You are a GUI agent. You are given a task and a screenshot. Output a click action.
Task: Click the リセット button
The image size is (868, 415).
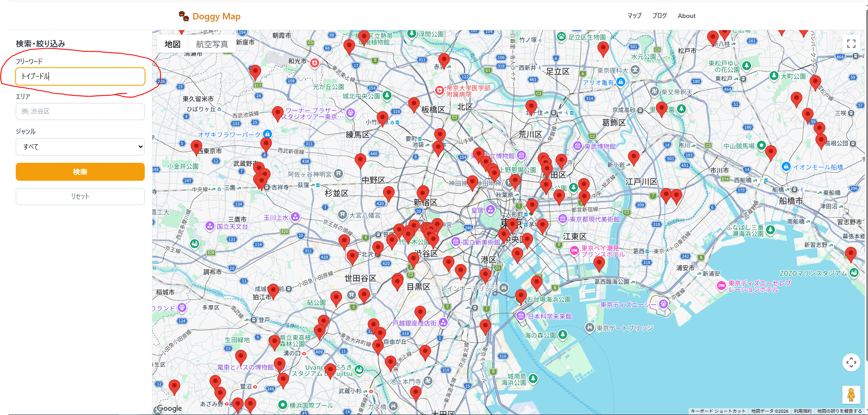pos(80,196)
